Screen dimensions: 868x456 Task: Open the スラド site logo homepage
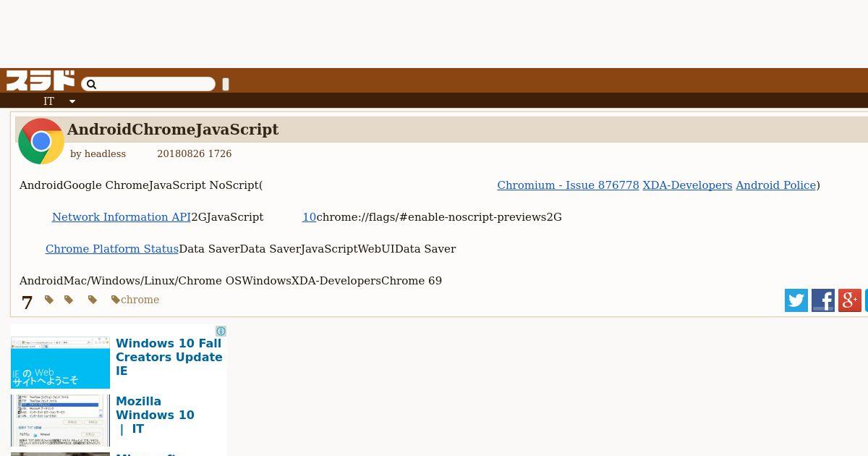point(41,80)
